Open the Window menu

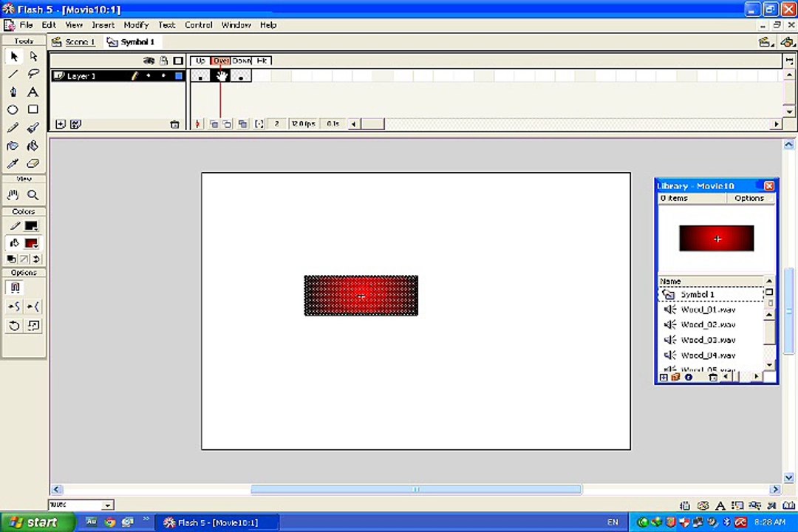click(x=236, y=25)
